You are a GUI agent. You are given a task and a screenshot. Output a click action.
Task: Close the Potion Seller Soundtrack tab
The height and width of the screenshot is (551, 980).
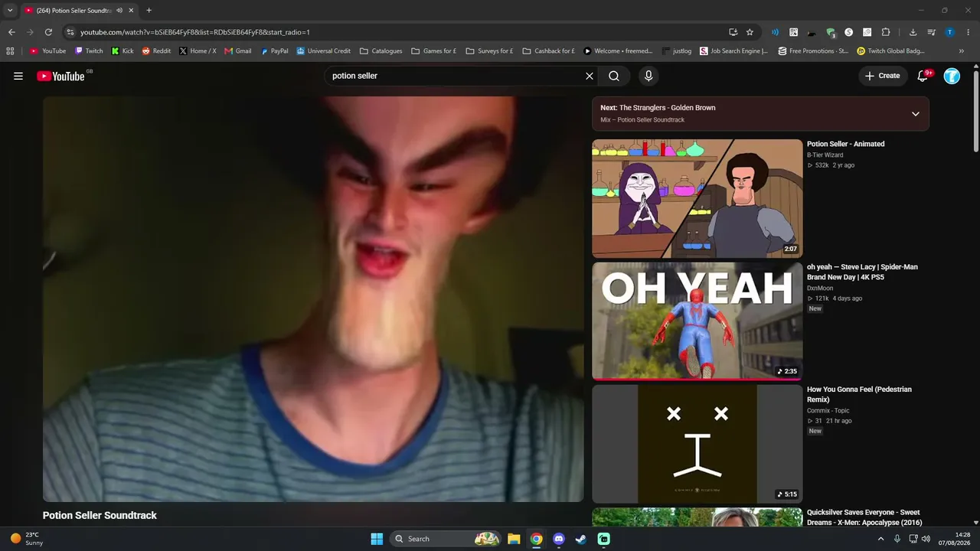131,11
